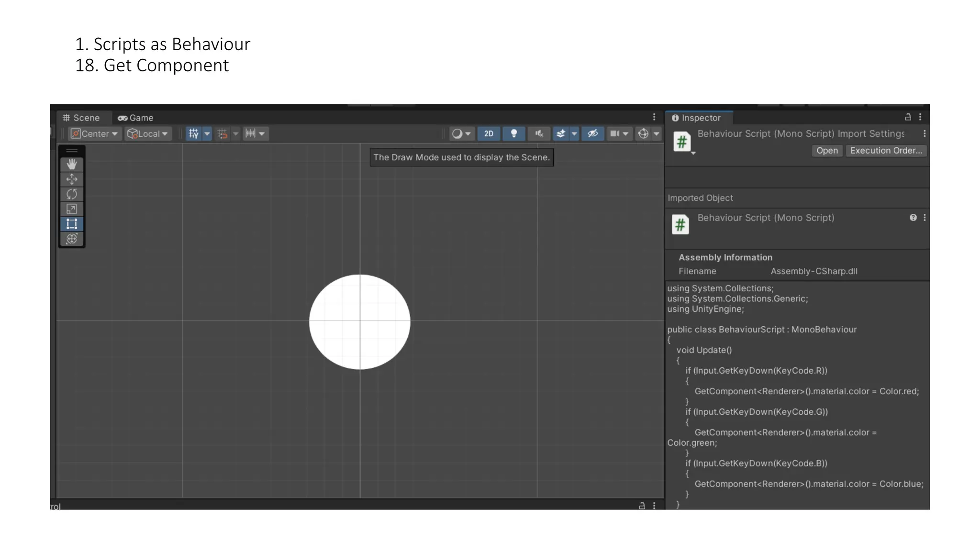Toggle 2D view mode
980x551 pixels.
click(489, 134)
